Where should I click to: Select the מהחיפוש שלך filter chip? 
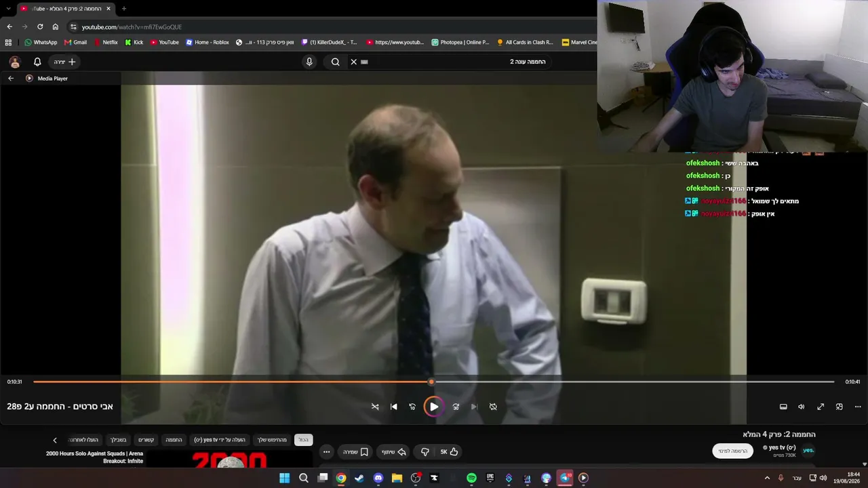[272, 440]
